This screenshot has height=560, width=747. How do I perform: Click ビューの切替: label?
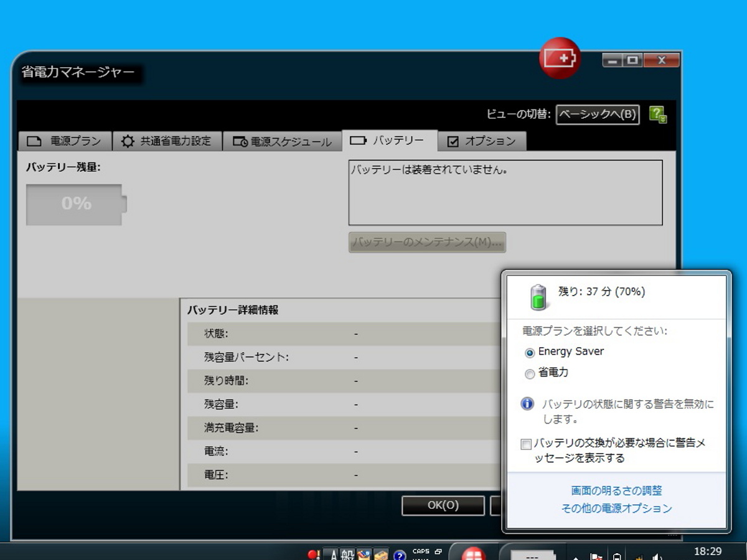coord(519,114)
